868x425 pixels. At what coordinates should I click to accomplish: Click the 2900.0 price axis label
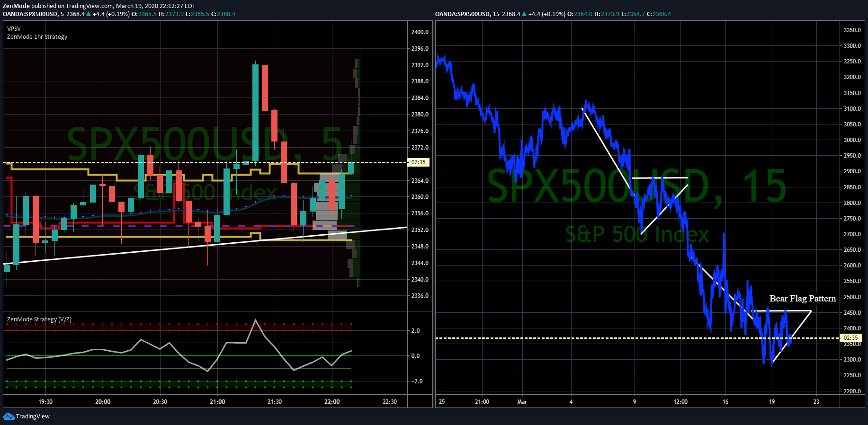(852, 171)
